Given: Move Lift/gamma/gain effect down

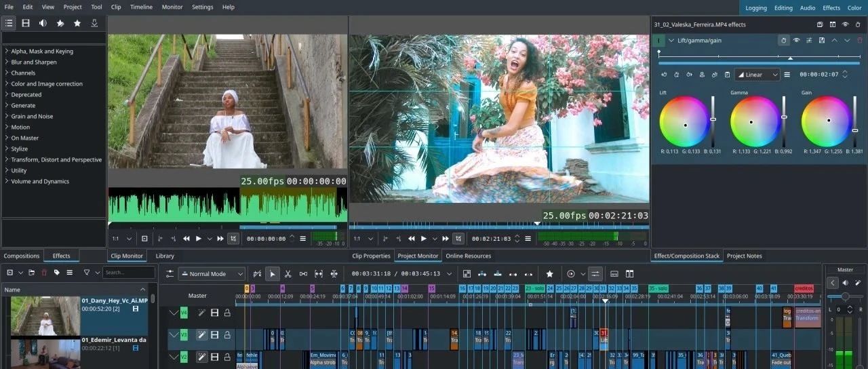Looking at the screenshot, I should pyautogui.click(x=847, y=41).
